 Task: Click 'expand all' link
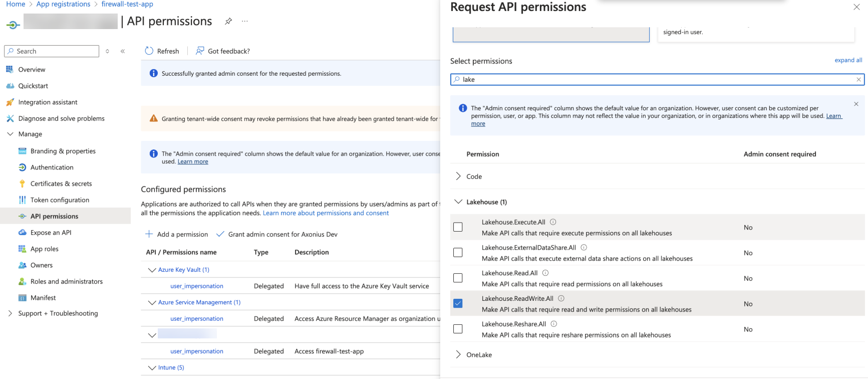click(848, 60)
